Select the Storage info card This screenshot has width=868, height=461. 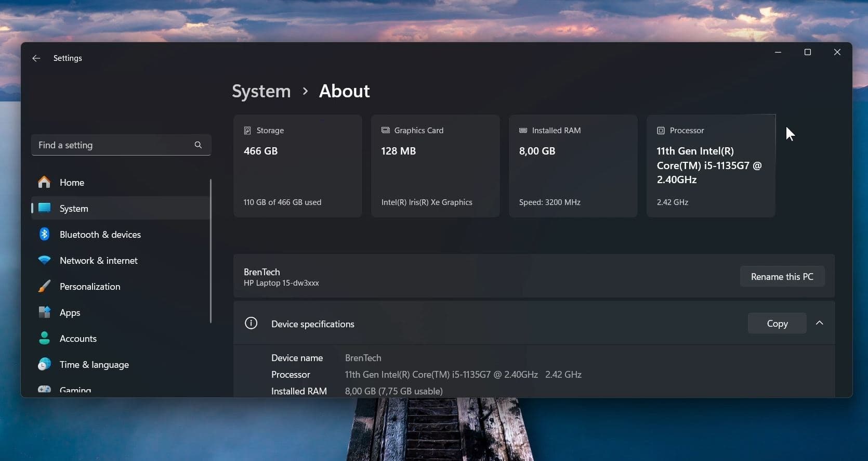(297, 166)
